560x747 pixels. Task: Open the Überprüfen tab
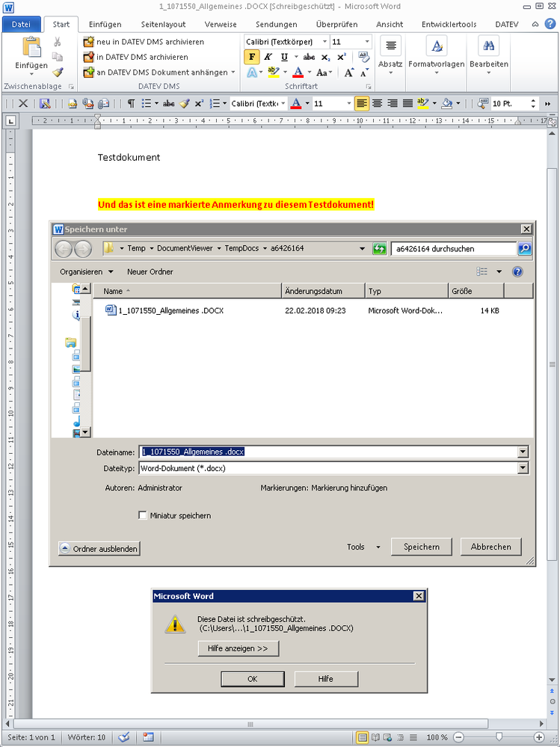[336, 24]
